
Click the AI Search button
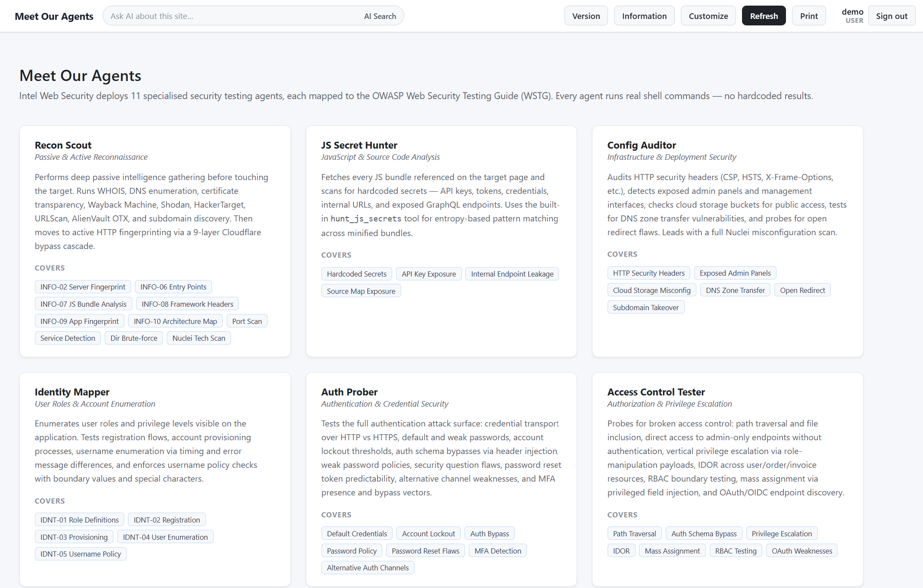(x=380, y=16)
